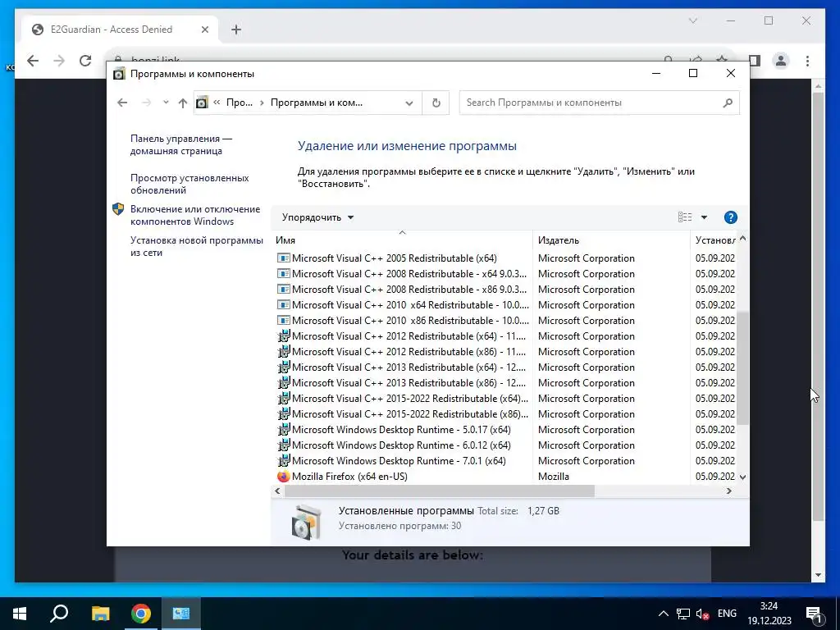The height and width of the screenshot is (630, 840).
Task: Open the Chrome profile avatar
Action: click(x=781, y=61)
